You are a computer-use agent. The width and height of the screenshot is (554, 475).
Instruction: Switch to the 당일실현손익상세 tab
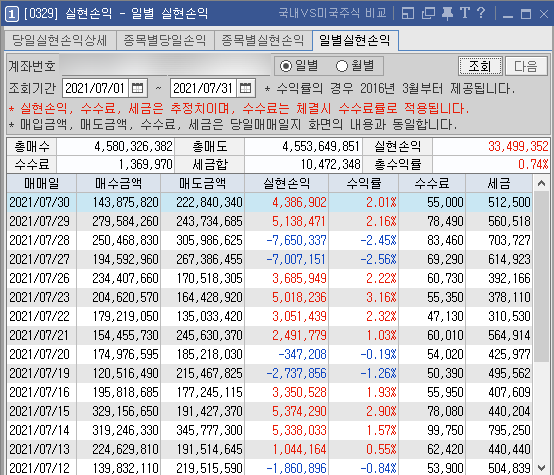(60, 40)
